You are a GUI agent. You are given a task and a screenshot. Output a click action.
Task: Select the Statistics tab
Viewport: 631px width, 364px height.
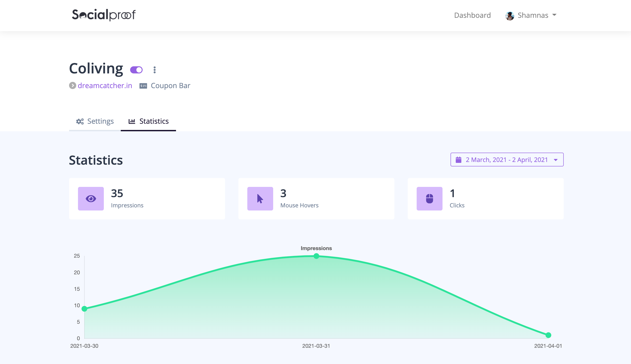148,121
